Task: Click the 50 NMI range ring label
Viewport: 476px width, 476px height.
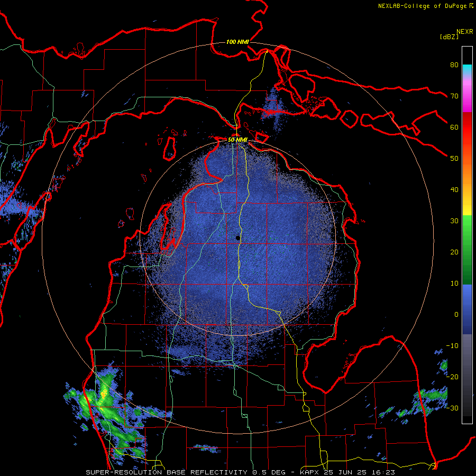Action: (x=237, y=140)
